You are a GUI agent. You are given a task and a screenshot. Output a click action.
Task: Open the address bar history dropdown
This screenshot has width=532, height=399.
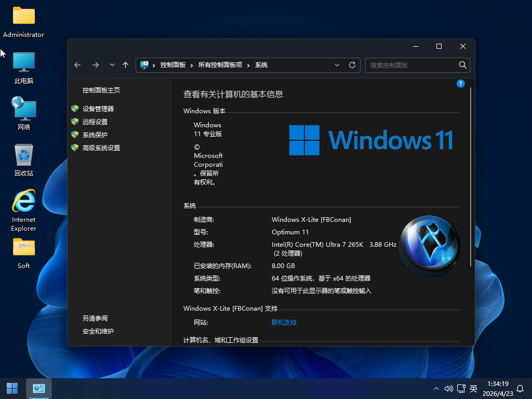coord(337,65)
